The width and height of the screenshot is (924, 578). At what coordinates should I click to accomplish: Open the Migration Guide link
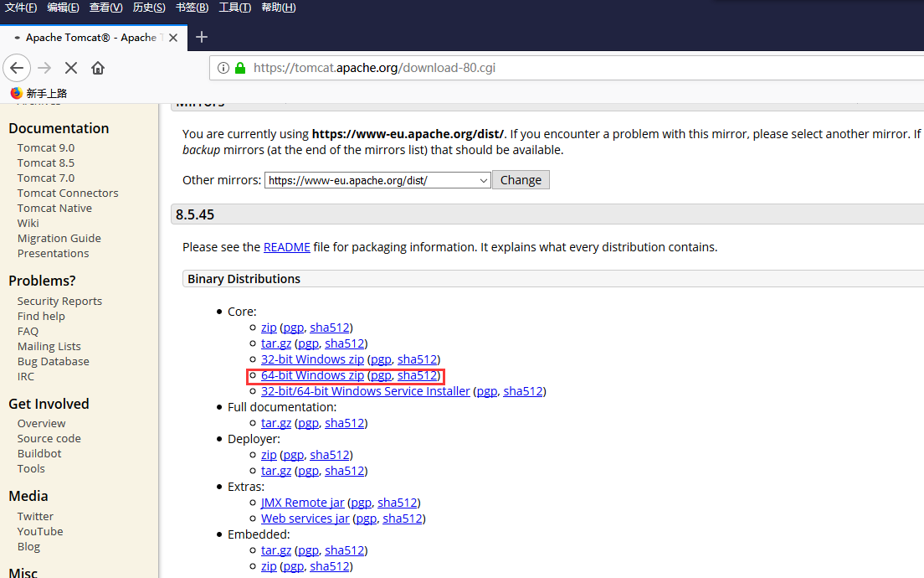[59, 238]
